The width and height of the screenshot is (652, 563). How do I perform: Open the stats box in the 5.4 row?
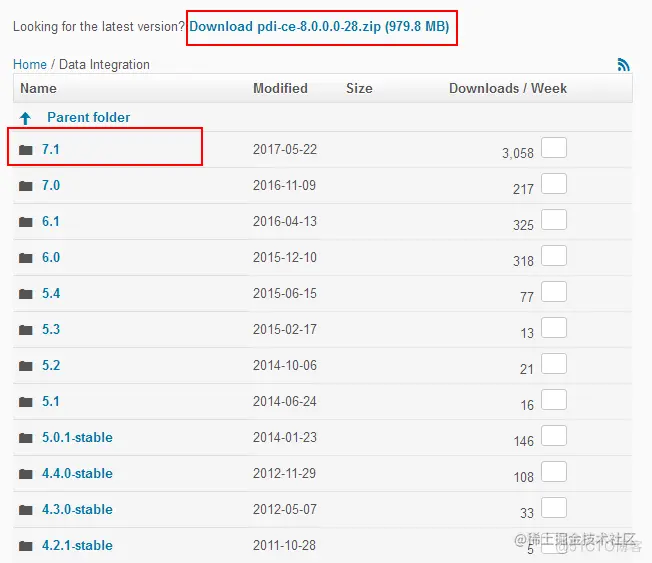point(554,291)
